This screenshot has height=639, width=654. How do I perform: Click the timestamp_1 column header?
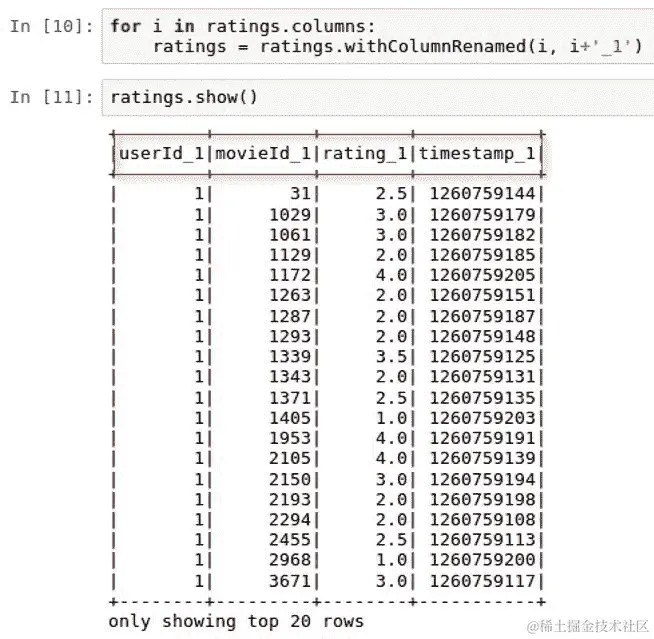(477, 153)
